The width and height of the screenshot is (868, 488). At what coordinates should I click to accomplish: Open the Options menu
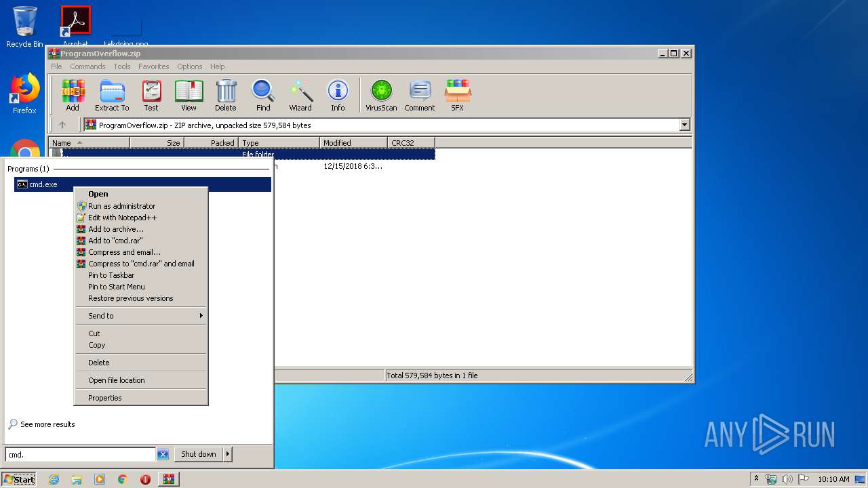(x=190, y=66)
